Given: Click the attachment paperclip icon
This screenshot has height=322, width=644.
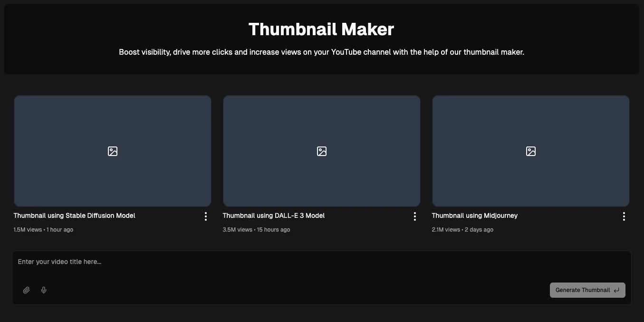Looking at the screenshot, I should point(27,290).
